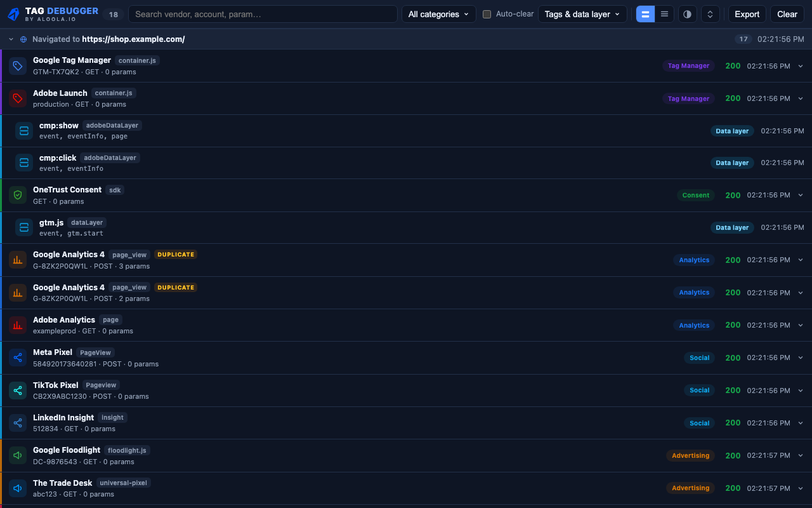Click the Social badge on TikTok Pixel row

pyautogui.click(x=700, y=391)
